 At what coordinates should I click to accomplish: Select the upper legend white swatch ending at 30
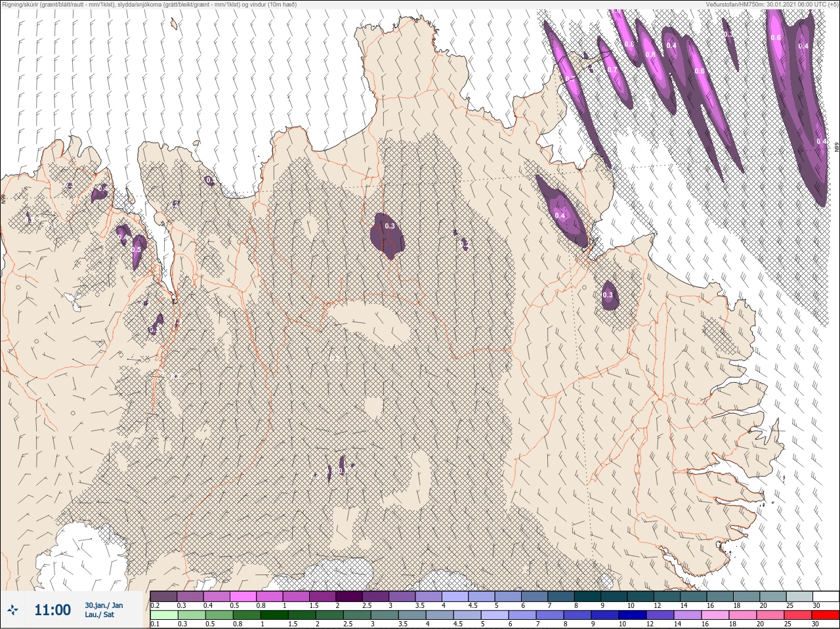tap(826, 596)
